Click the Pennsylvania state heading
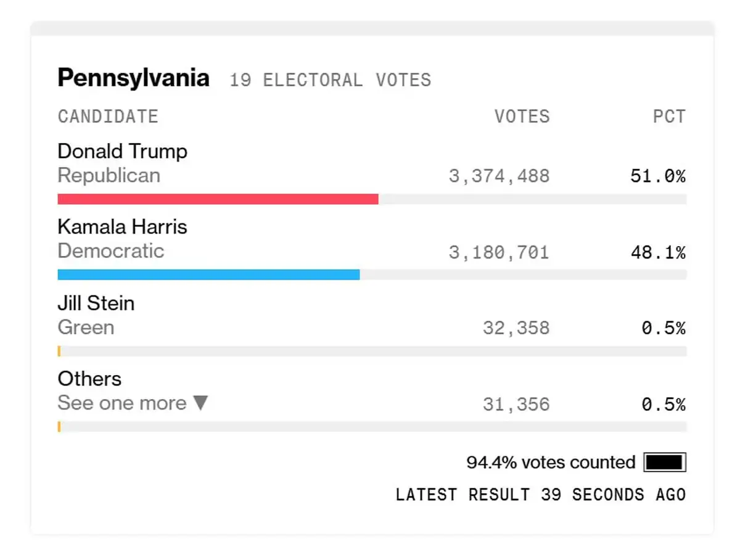740x560 pixels. (x=133, y=78)
